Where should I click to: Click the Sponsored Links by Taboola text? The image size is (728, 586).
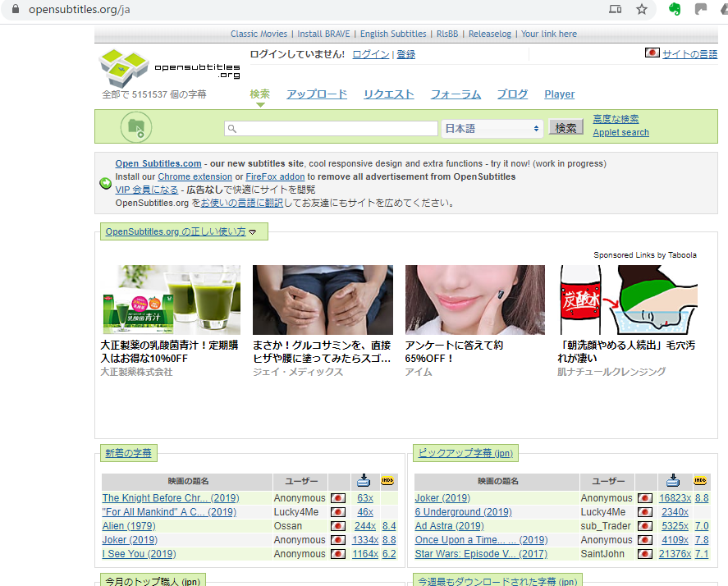[x=645, y=255]
